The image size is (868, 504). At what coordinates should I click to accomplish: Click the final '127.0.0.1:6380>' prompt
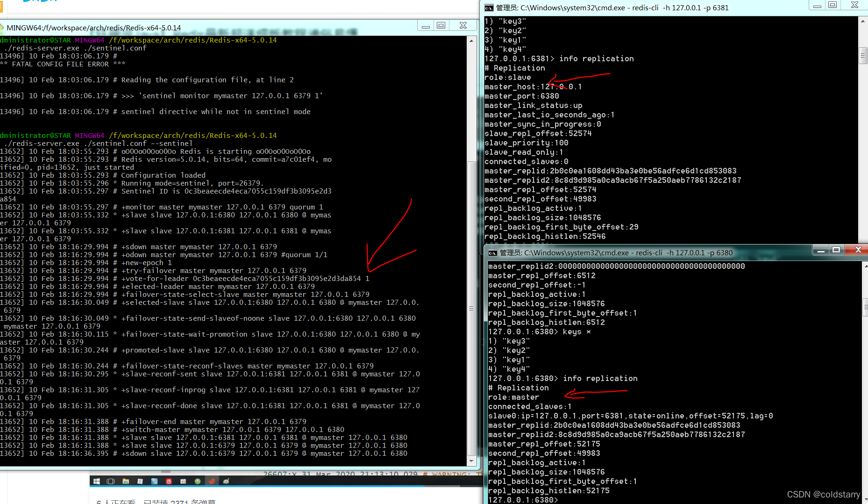pos(523,500)
